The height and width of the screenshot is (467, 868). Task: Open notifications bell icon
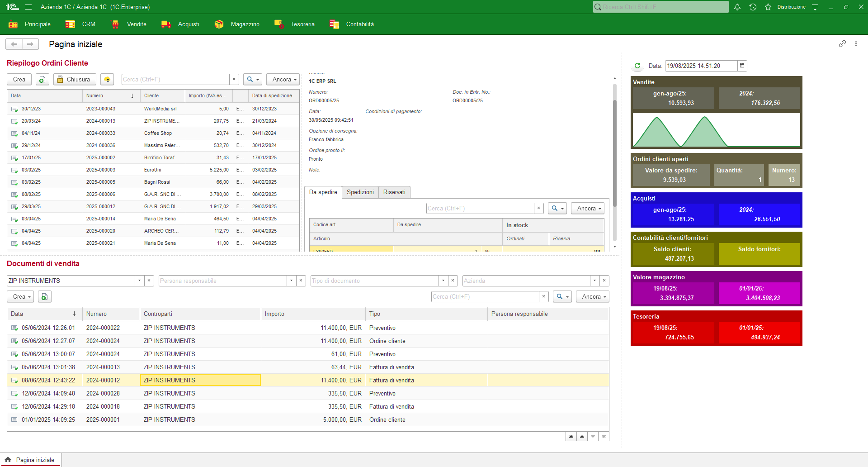pyautogui.click(x=737, y=7)
